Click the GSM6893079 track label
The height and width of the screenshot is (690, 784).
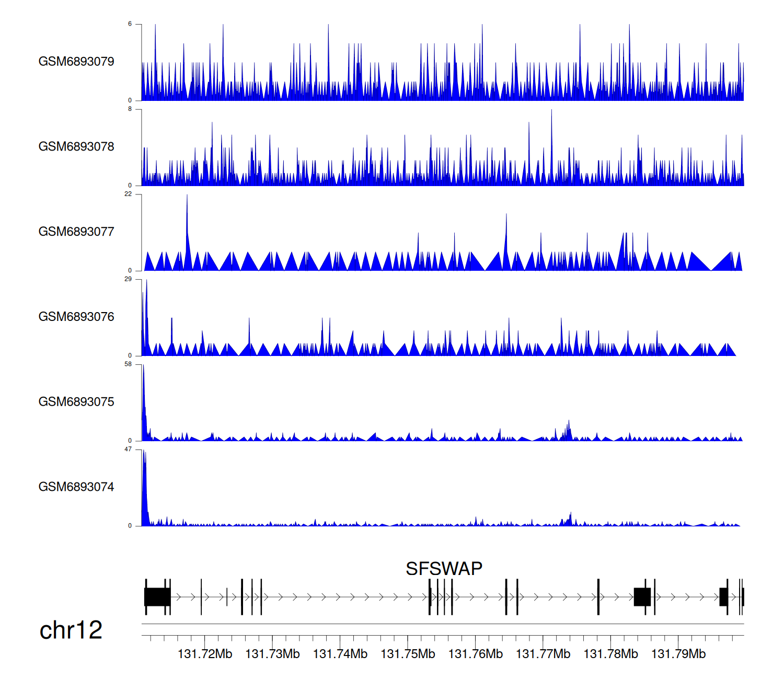76,62
